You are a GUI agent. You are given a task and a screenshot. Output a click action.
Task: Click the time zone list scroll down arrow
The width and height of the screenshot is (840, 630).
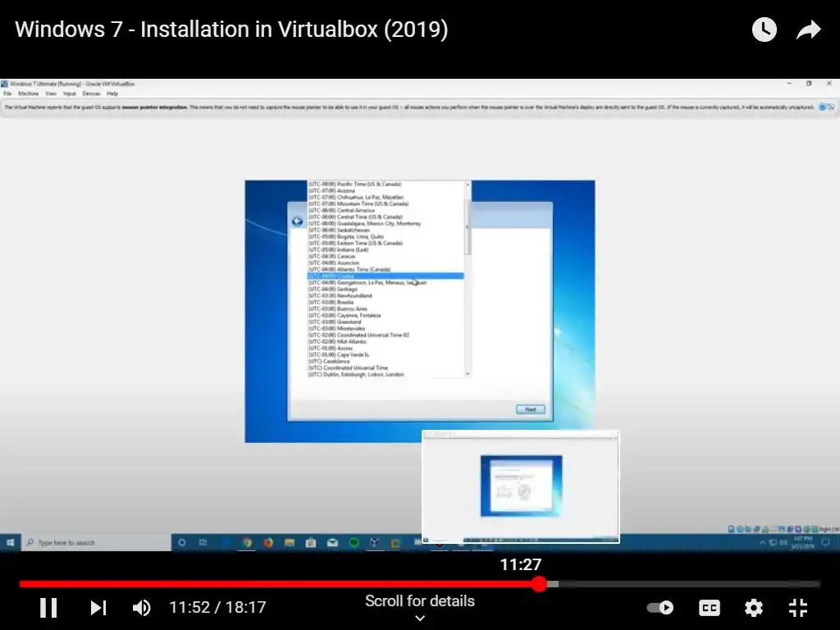pyautogui.click(x=468, y=374)
